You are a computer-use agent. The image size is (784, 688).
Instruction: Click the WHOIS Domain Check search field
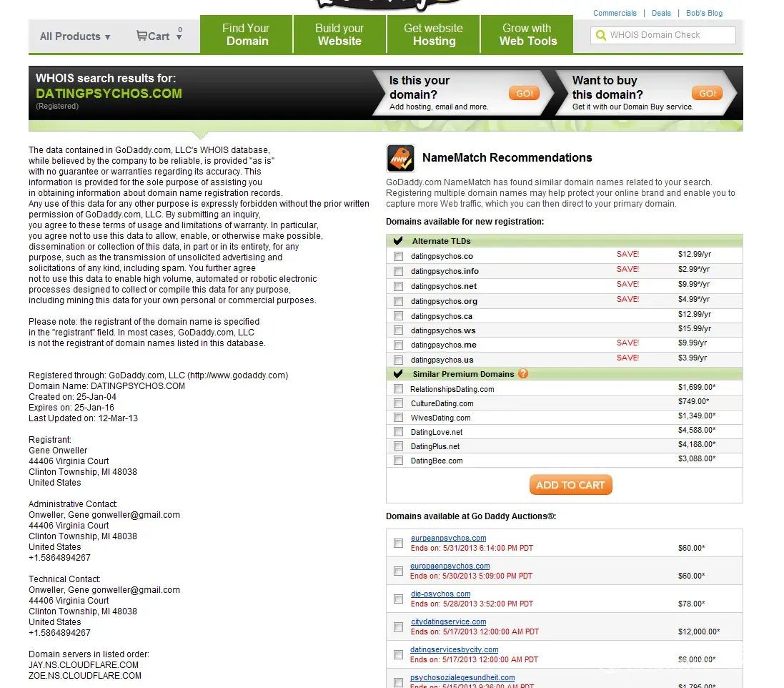[x=663, y=35]
